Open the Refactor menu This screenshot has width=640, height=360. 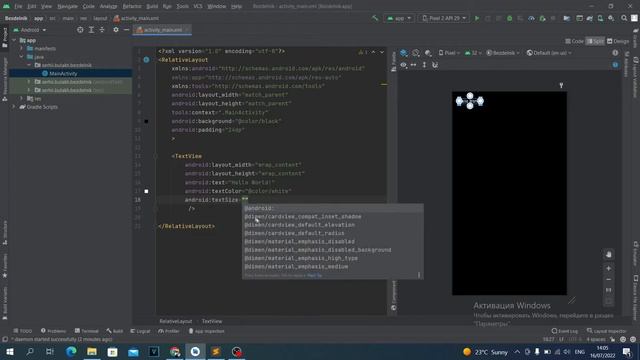point(132,7)
